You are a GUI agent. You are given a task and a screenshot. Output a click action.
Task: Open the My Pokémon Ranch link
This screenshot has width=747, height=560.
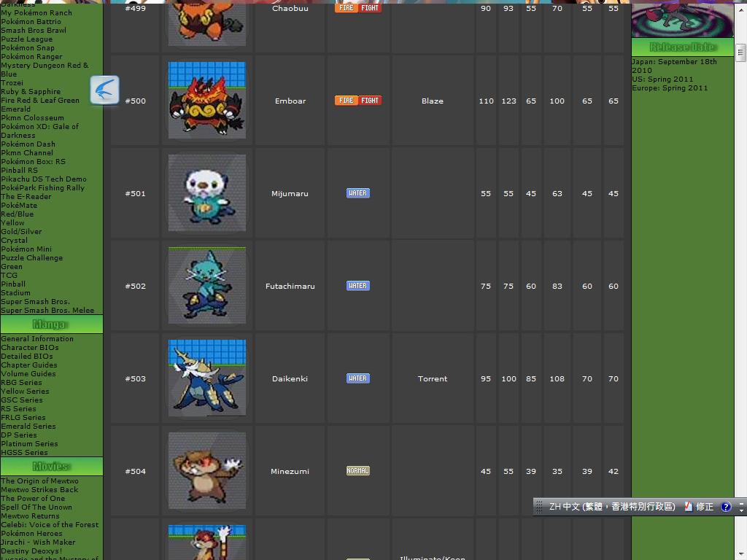point(36,13)
